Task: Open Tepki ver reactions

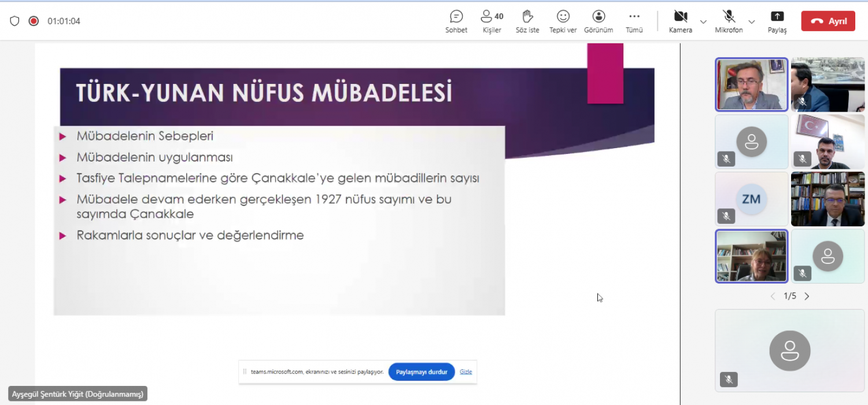Action: pos(563,21)
